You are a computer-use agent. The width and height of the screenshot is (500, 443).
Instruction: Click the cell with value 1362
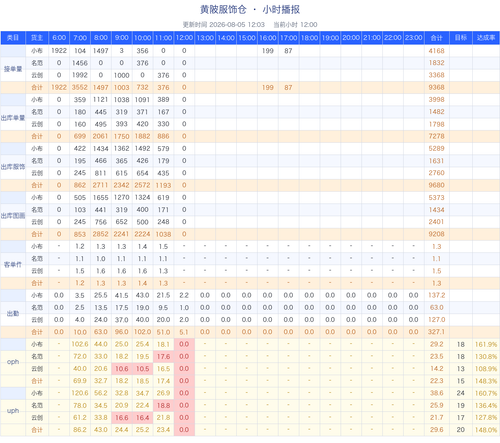pyautogui.click(x=122, y=149)
